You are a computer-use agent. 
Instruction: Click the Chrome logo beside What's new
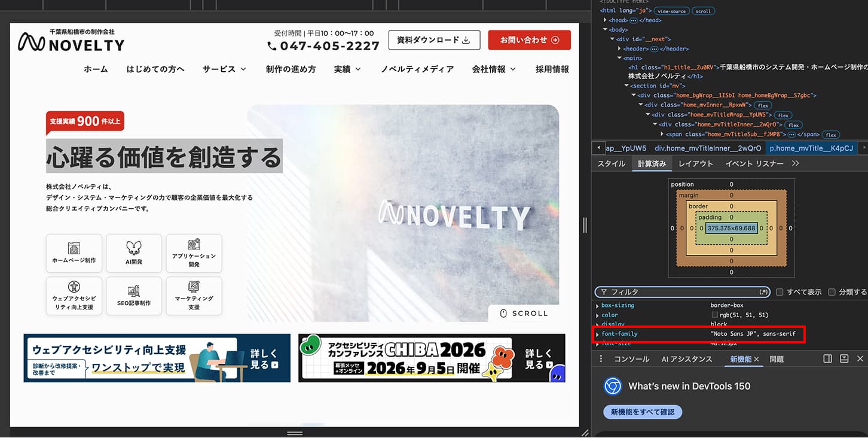(x=613, y=386)
